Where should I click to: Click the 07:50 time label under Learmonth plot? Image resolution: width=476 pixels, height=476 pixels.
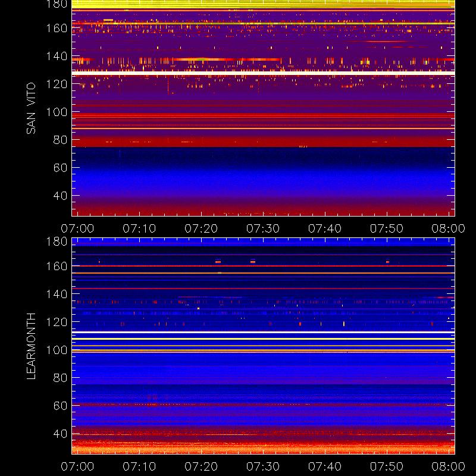point(386,466)
